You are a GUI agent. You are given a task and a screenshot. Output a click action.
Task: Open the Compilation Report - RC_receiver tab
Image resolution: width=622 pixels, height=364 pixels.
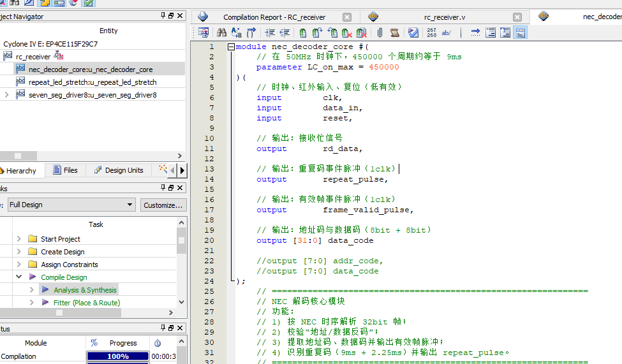click(x=274, y=17)
